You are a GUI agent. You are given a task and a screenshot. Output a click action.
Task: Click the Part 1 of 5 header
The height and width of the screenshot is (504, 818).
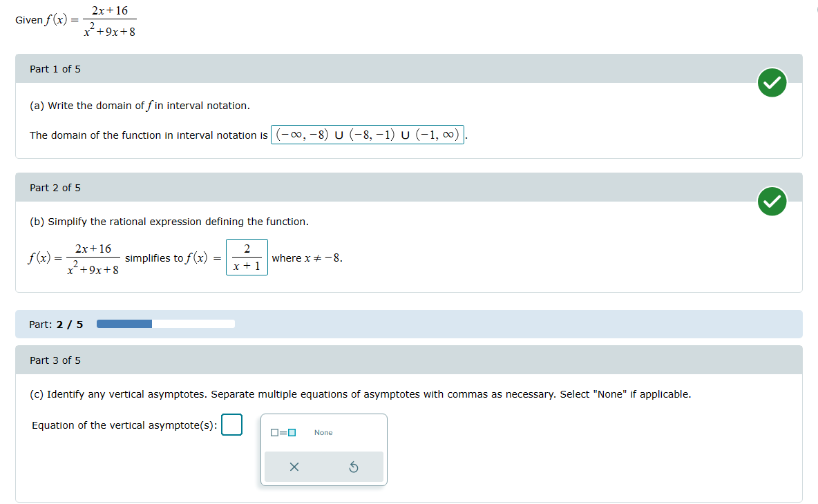[56, 69]
